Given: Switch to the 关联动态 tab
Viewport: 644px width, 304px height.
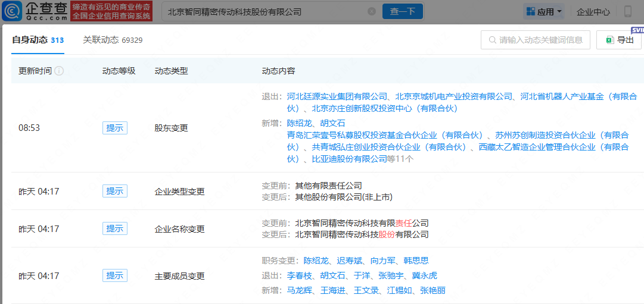Looking at the screenshot, I should (x=113, y=40).
